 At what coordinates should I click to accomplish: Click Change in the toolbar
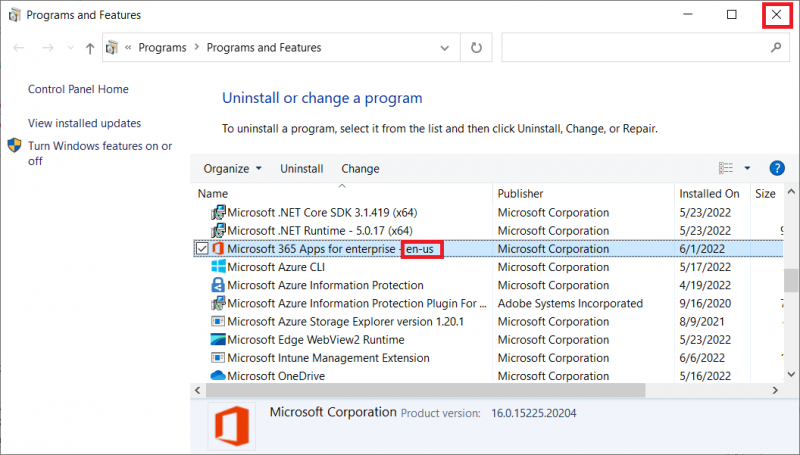click(x=360, y=168)
